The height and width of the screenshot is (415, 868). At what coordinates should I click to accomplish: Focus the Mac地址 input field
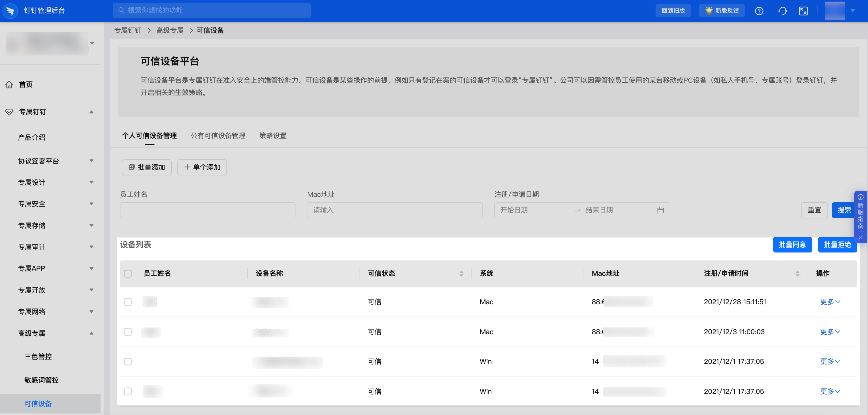(394, 210)
